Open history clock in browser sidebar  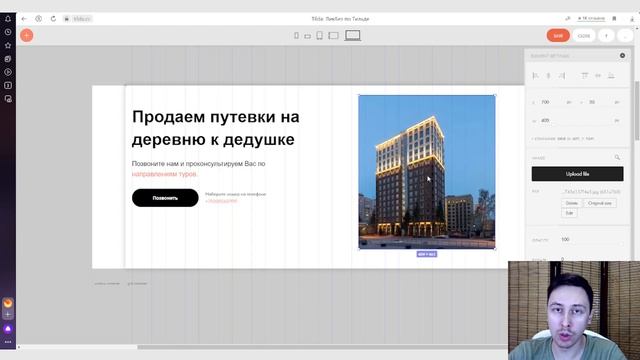(8, 32)
